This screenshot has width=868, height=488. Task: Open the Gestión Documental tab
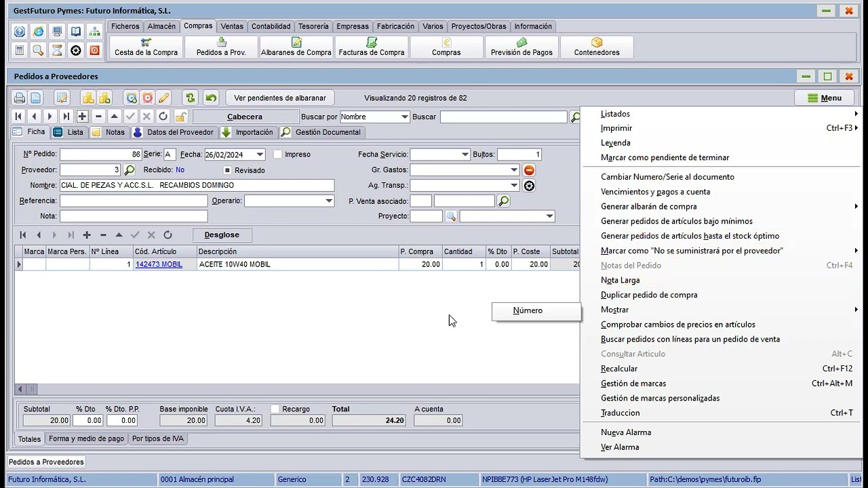[321, 132]
